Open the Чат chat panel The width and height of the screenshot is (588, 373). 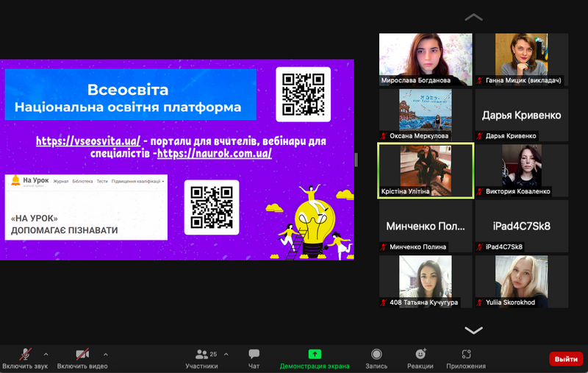pyautogui.click(x=254, y=358)
